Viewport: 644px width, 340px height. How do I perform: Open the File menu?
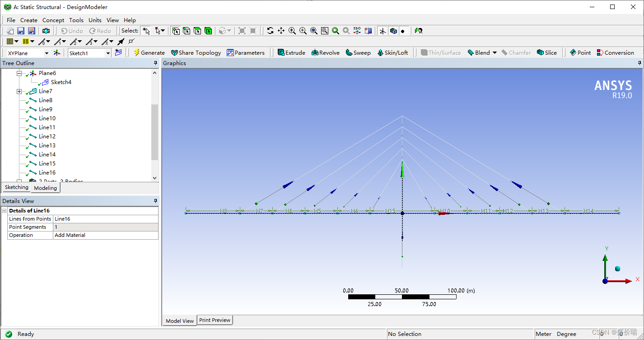point(11,20)
